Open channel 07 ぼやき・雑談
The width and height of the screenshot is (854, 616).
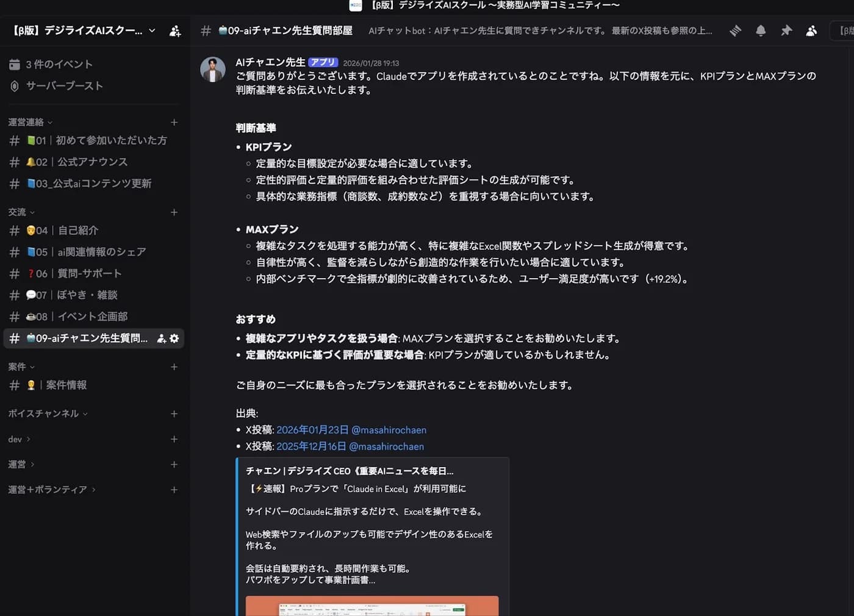click(94, 295)
